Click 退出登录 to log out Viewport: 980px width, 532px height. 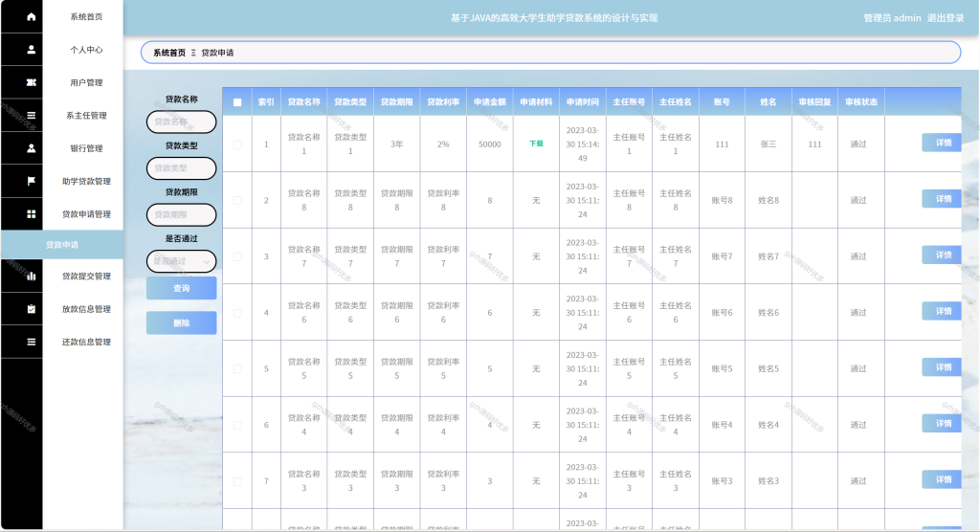point(946,18)
